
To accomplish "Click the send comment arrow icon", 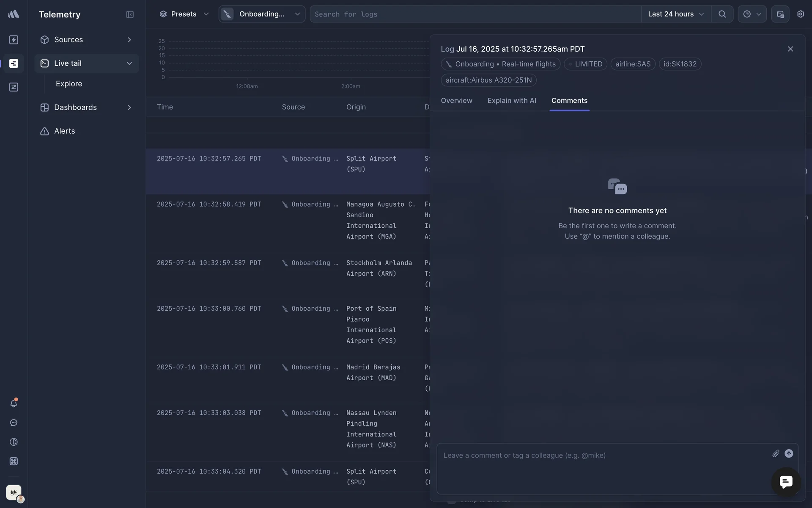I will coord(789,454).
